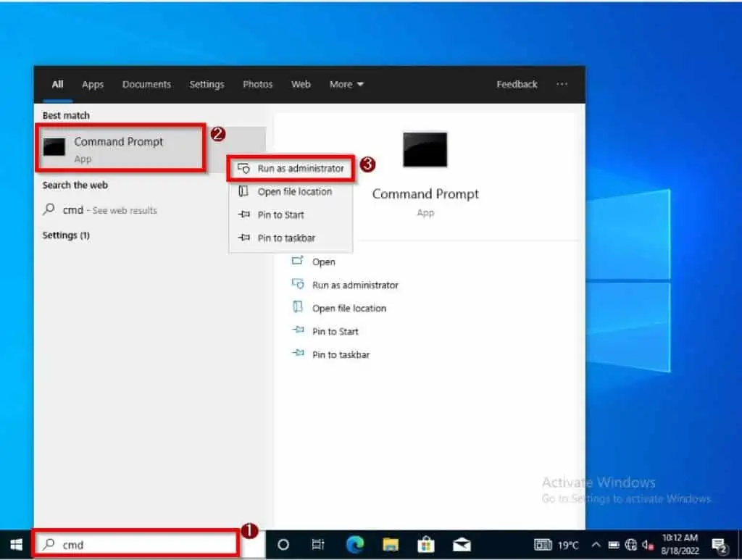
Task: Show hidden tray icons chevron
Action: click(596, 545)
